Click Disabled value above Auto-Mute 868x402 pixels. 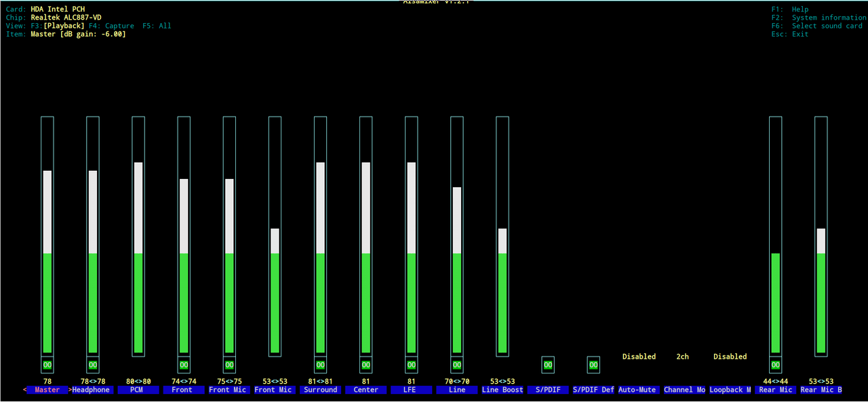click(x=639, y=357)
